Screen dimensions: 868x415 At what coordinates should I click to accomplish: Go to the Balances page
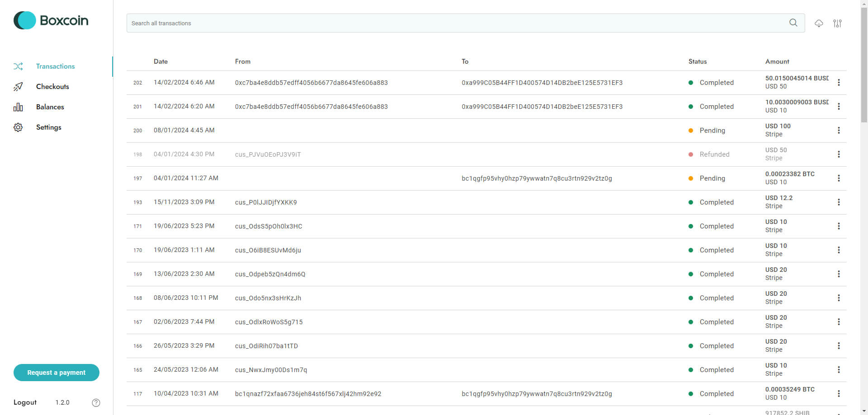[x=50, y=107]
